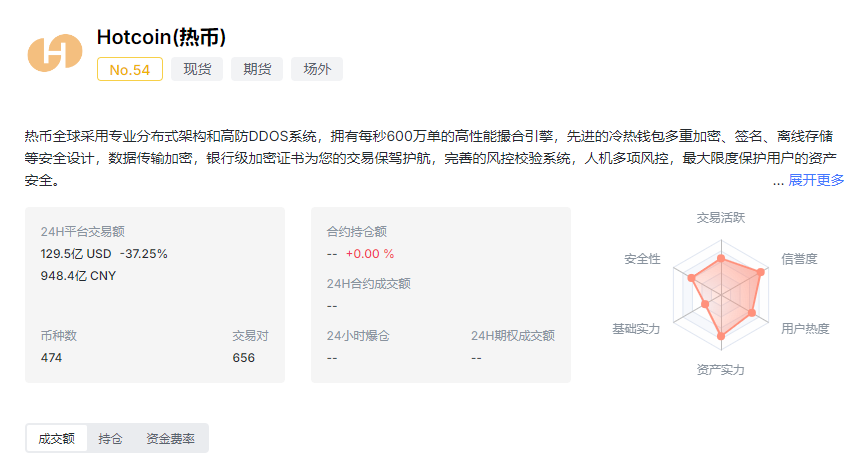854x461 pixels.
Task: Open the 资金费率 tab
Action: pos(170,438)
